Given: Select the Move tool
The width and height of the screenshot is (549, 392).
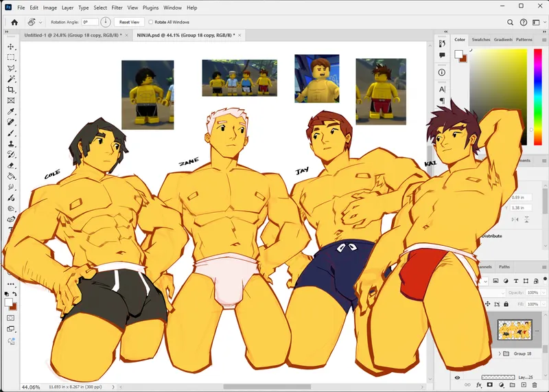Looking at the screenshot, I should 11,47.
